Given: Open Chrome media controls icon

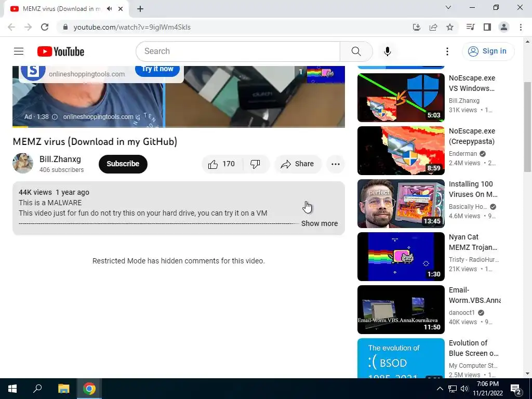Looking at the screenshot, I should tap(470, 27).
